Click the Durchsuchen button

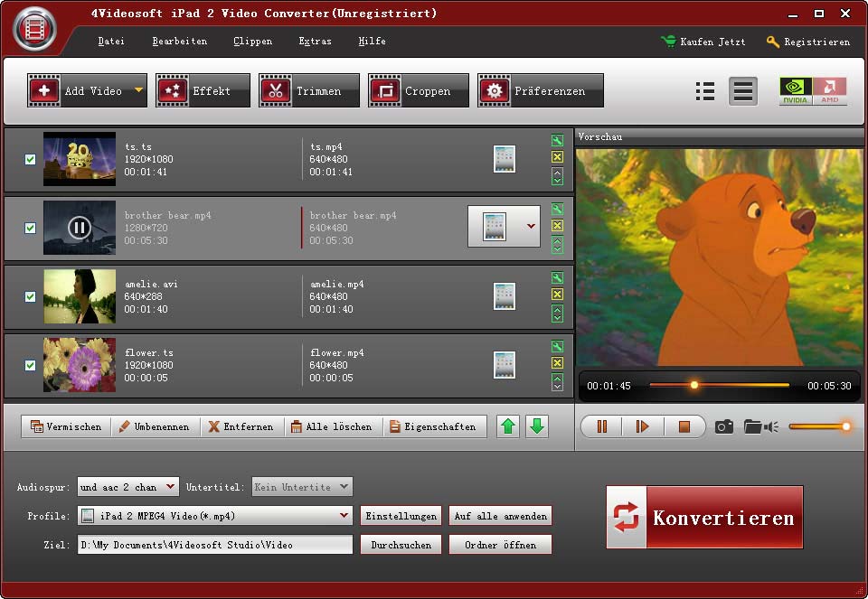click(401, 545)
